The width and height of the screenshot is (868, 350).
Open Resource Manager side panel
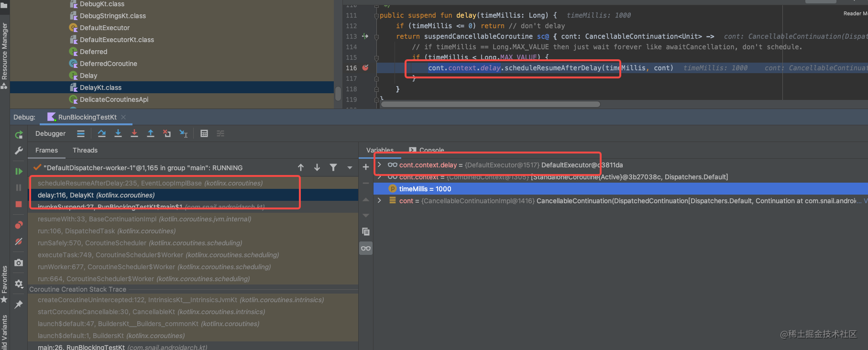[x=5, y=55]
